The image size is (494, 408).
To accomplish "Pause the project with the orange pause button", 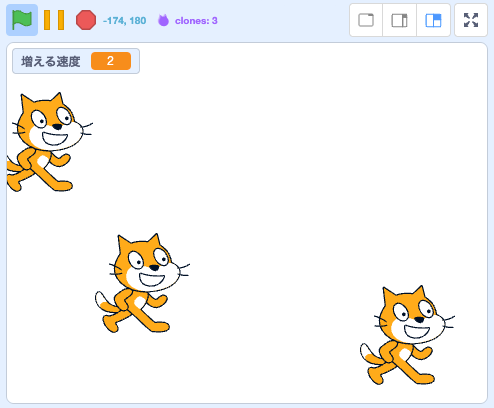I will pos(54,20).
